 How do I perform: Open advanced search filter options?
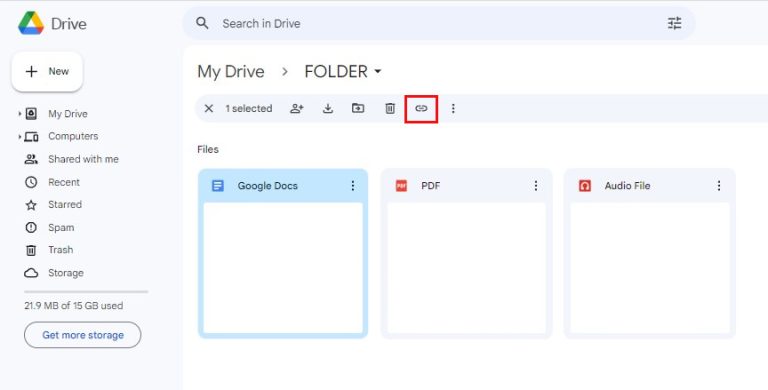(674, 23)
